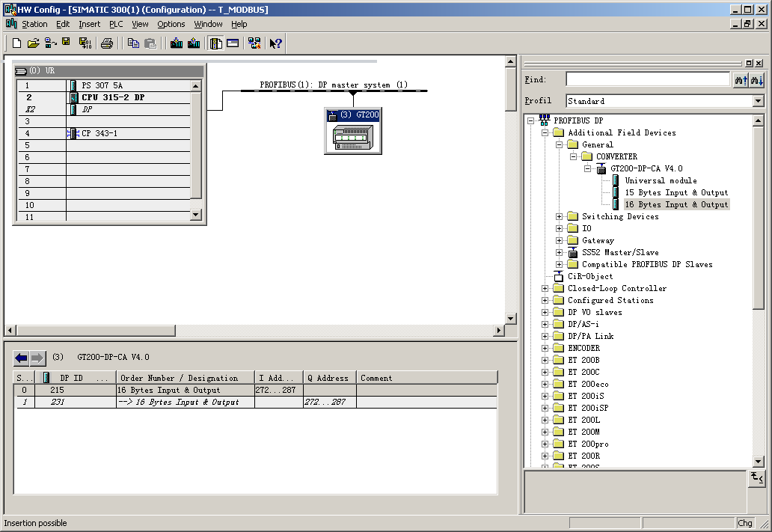Click the station view horizontal scrollbar thumb

coord(96,330)
